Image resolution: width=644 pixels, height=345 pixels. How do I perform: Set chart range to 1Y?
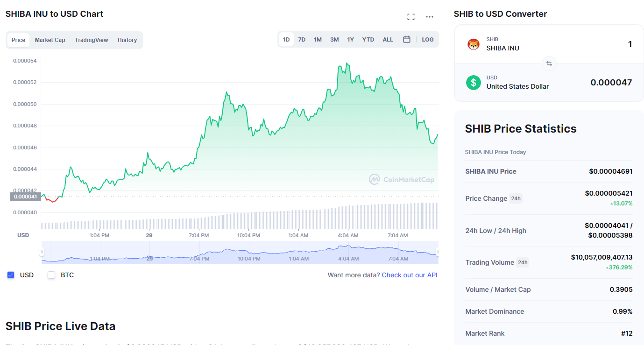[350, 40]
